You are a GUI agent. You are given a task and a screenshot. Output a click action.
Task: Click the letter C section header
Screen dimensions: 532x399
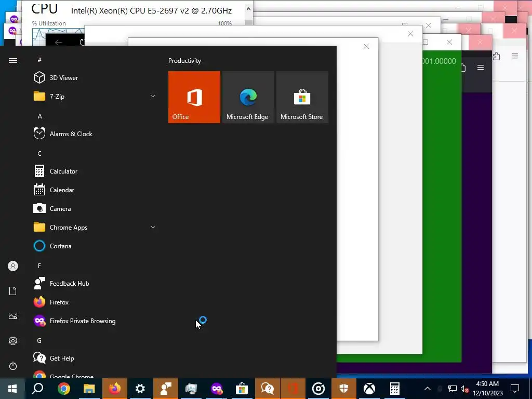tap(39, 154)
